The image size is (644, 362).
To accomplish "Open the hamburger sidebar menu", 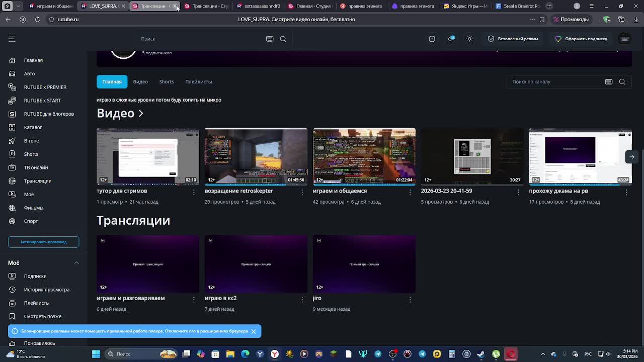I will (x=12, y=39).
